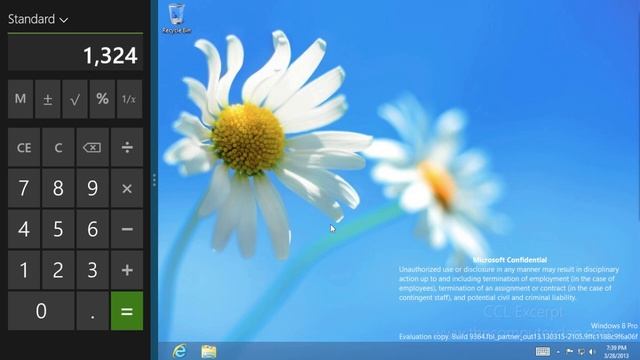Open the Standard mode dropdown
640x360 pixels.
pyautogui.click(x=38, y=19)
